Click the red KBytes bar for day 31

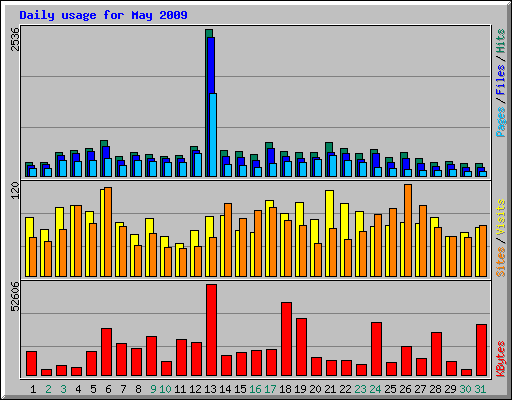(x=481, y=350)
